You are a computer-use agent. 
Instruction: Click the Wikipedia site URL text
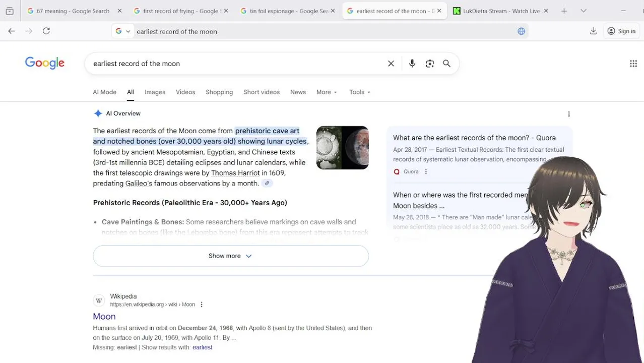(152, 305)
